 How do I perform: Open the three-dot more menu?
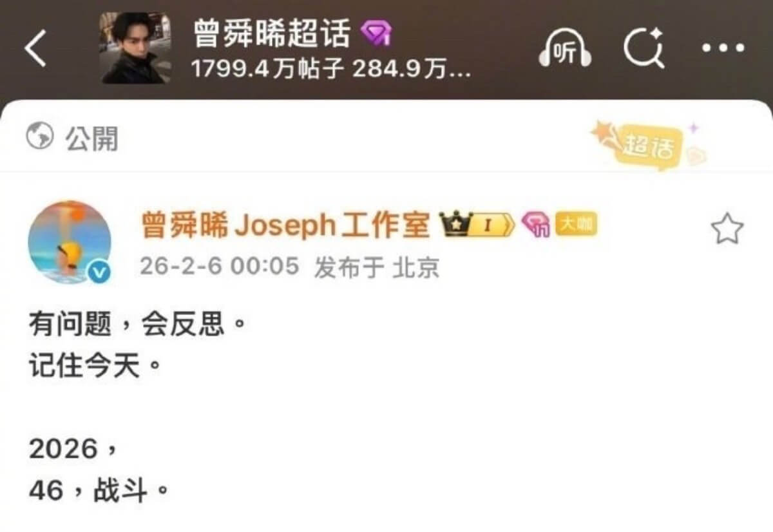tap(724, 48)
